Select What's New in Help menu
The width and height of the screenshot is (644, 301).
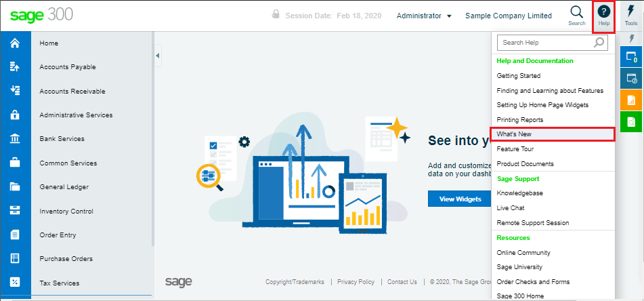(x=553, y=134)
